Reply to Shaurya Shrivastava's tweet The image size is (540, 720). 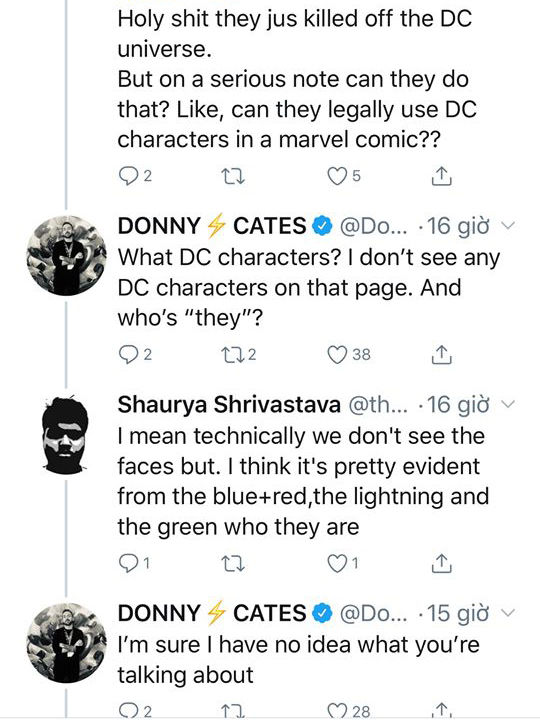click(x=127, y=563)
